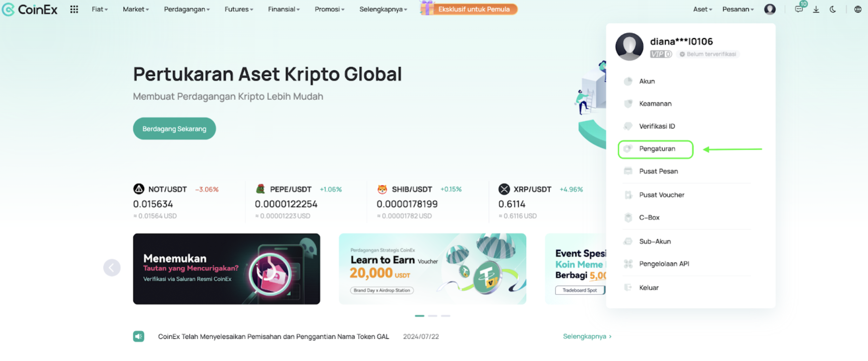868x361 pixels.
Task: Click the CoinEx logo
Action: tap(30, 10)
